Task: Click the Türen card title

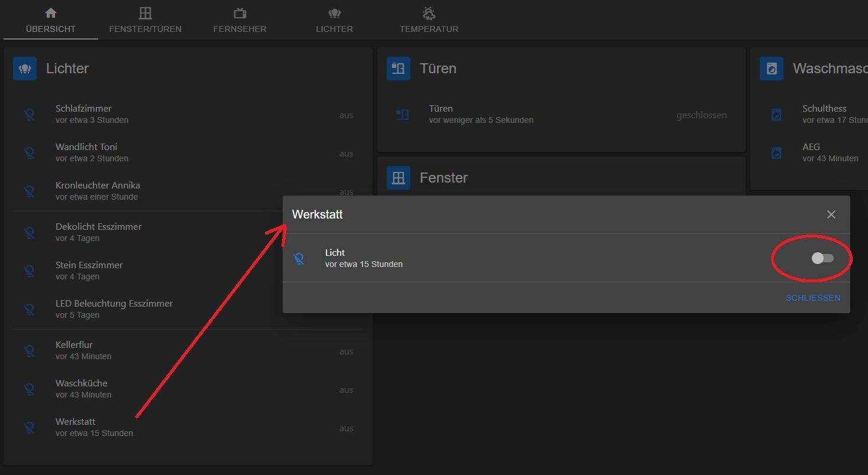Action: [x=438, y=69]
